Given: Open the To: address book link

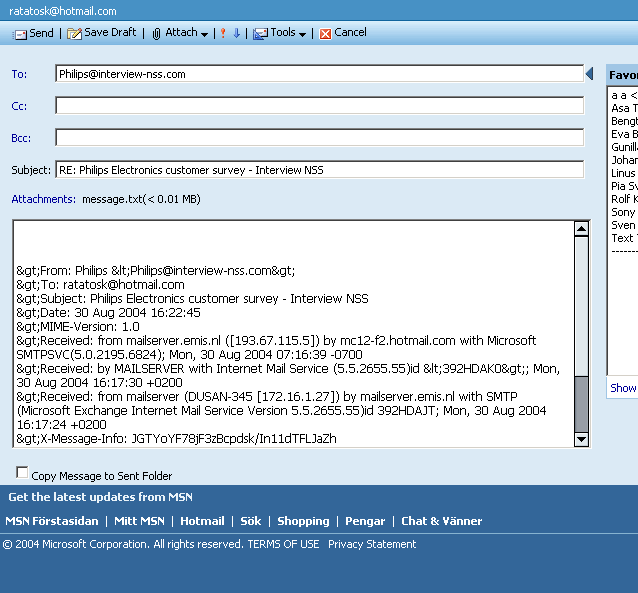Looking at the screenshot, I should (x=19, y=74).
